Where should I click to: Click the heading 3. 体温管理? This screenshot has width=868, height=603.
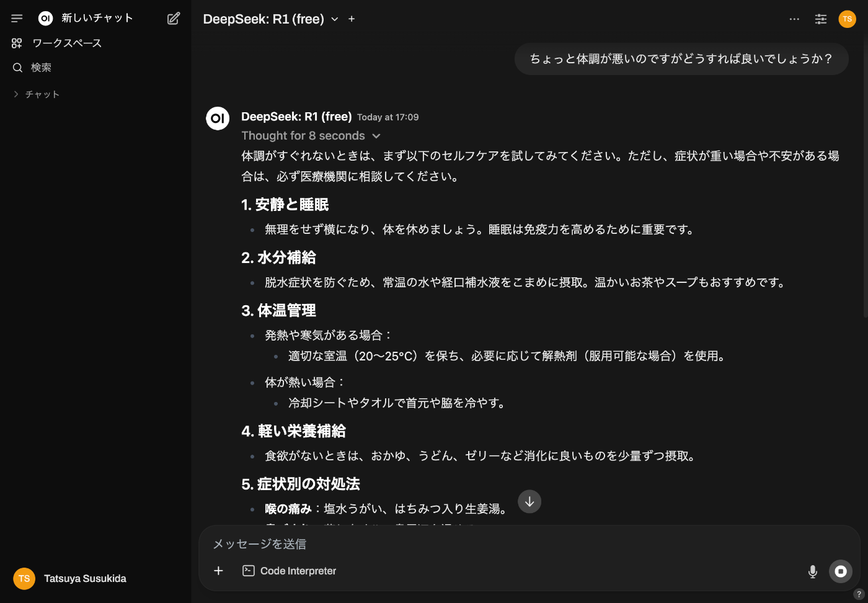pyautogui.click(x=279, y=310)
